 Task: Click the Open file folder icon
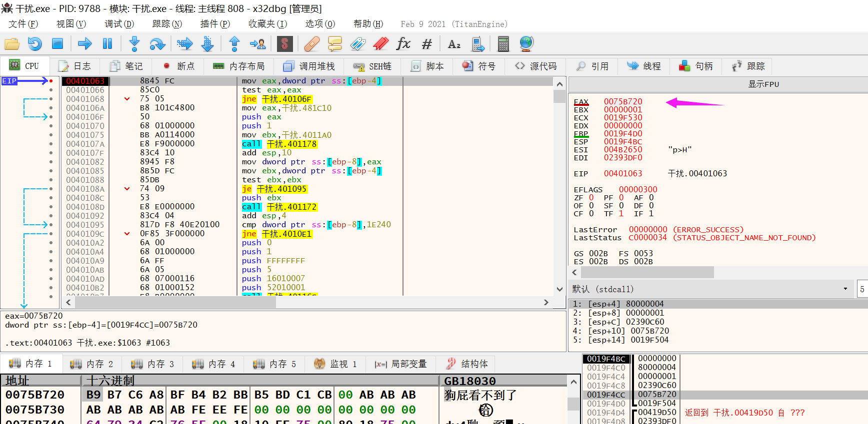[12, 44]
